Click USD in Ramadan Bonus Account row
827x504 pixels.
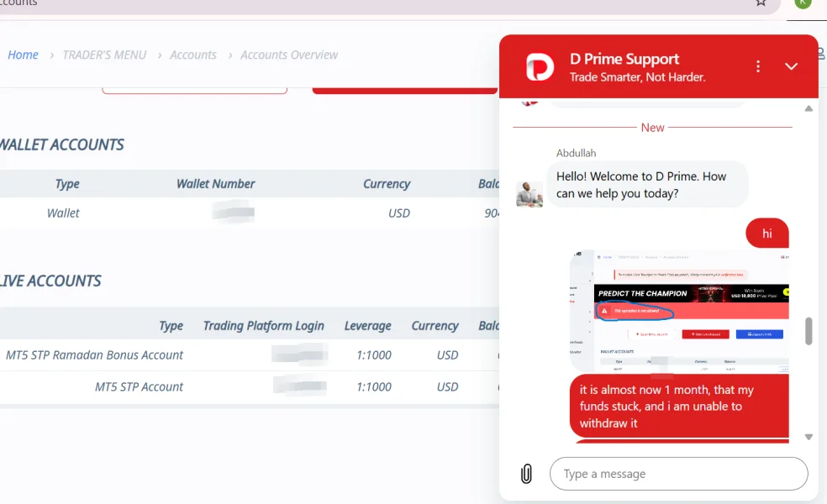point(447,355)
